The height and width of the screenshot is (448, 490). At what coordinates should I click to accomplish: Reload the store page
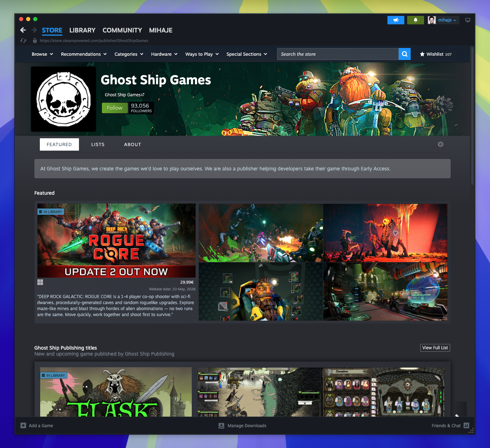[23, 41]
